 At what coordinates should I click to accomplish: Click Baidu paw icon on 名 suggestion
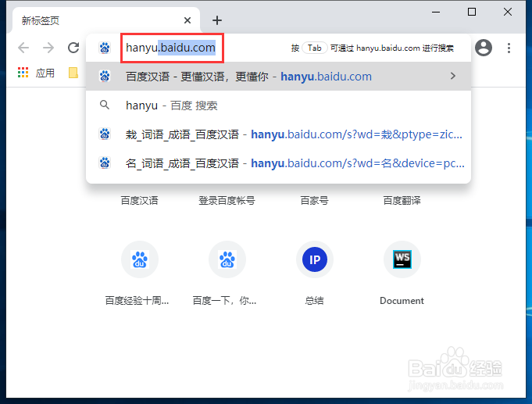coord(105,163)
